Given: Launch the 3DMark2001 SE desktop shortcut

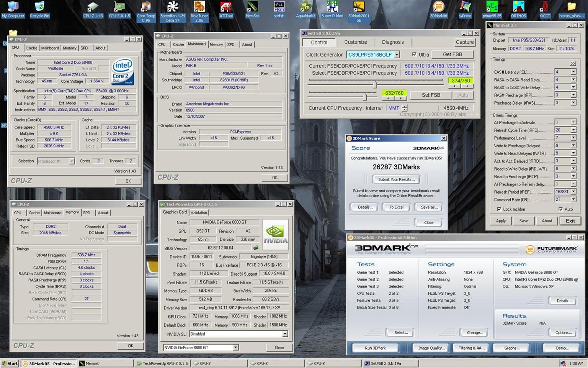Looking at the screenshot, I should pos(359,11).
